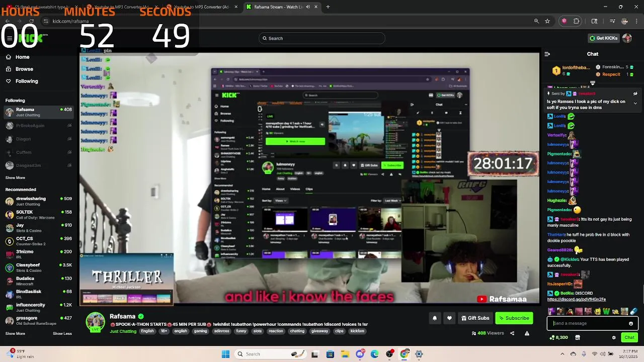Open recommended channel drewissharing
The width and height of the screenshot is (644, 362).
[39, 201]
